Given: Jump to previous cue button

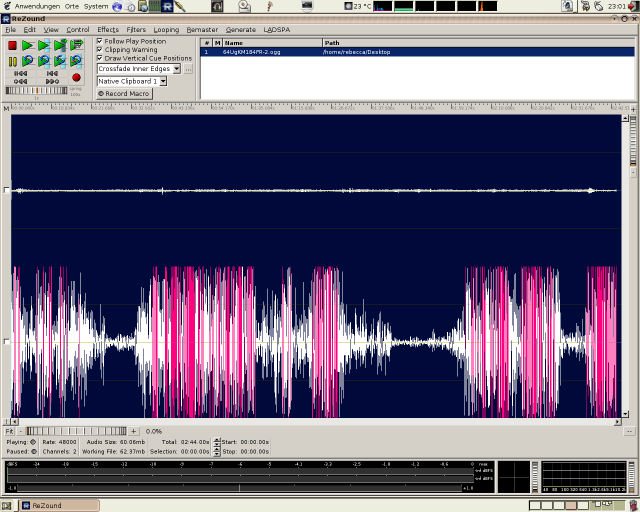Looking at the screenshot, I should (x=20, y=81).
